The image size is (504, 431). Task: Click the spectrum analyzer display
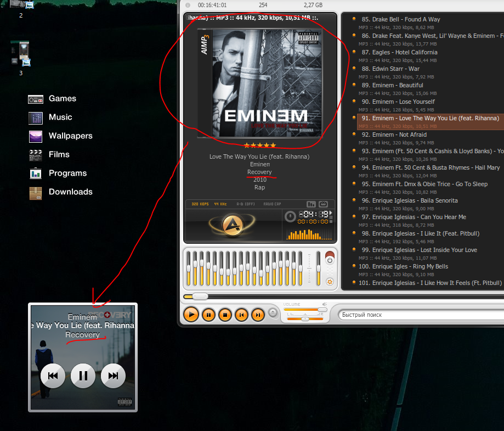tap(309, 234)
